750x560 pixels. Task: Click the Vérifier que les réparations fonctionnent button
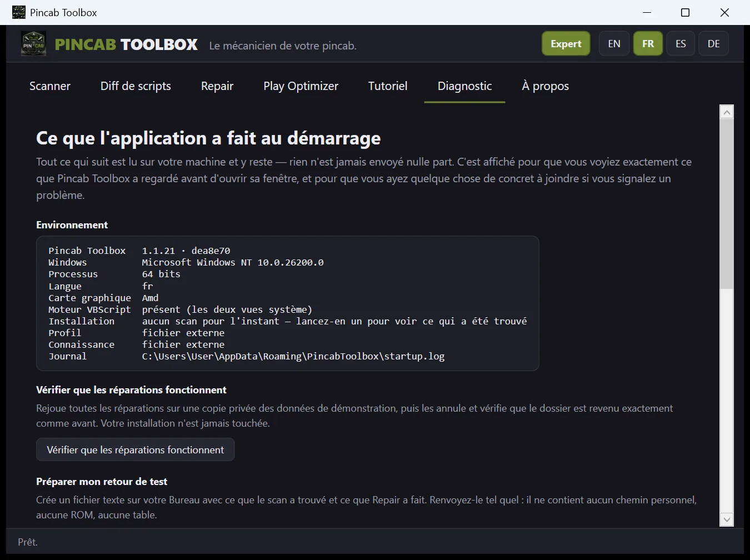135,450
